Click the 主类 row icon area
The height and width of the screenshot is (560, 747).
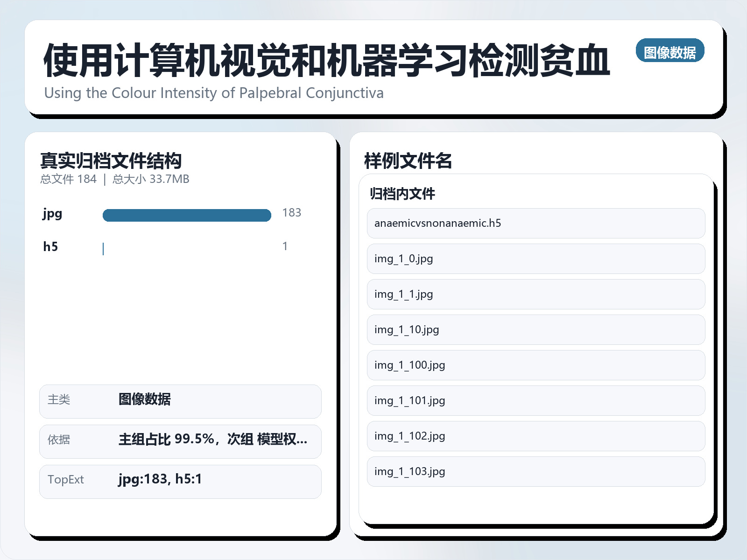pos(58,400)
